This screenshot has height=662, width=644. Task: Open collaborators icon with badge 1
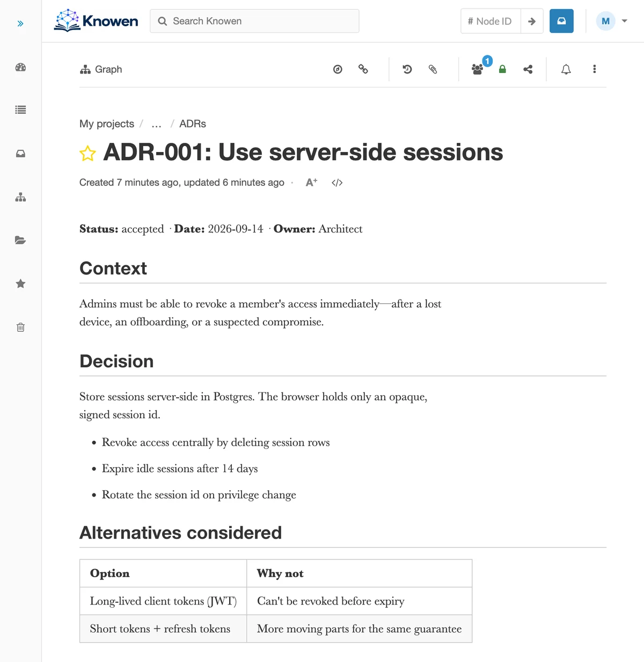pyautogui.click(x=478, y=68)
